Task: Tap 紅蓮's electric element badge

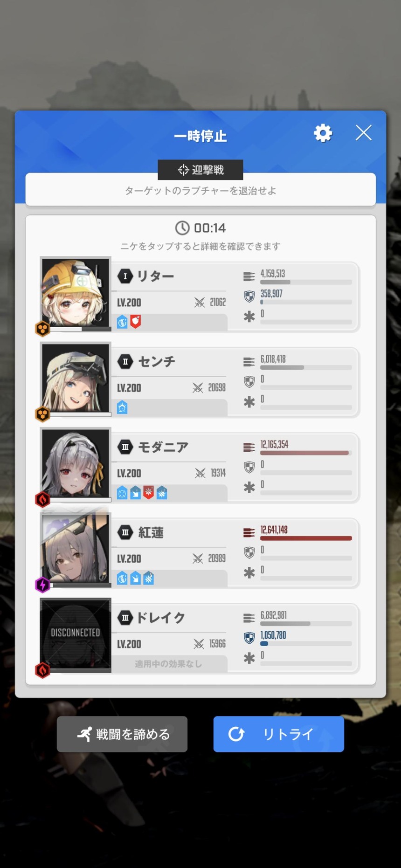Action: pyautogui.click(x=43, y=585)
